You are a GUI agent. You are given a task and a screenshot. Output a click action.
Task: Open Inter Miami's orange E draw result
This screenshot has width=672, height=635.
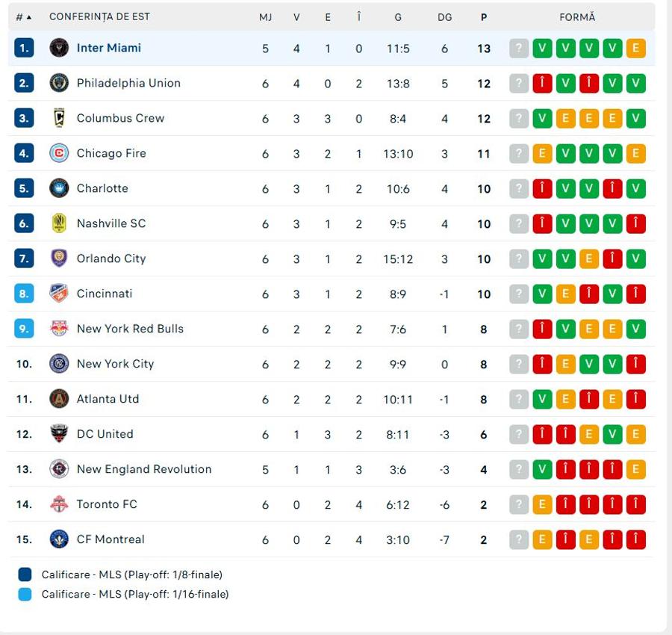click(x=635, y=48)
